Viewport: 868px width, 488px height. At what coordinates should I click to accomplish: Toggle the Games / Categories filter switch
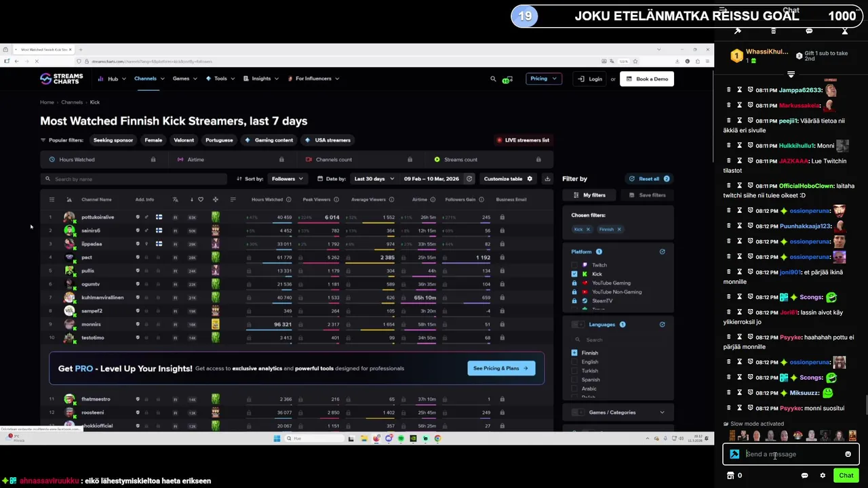pyautogui.click(x=578, y=412)
